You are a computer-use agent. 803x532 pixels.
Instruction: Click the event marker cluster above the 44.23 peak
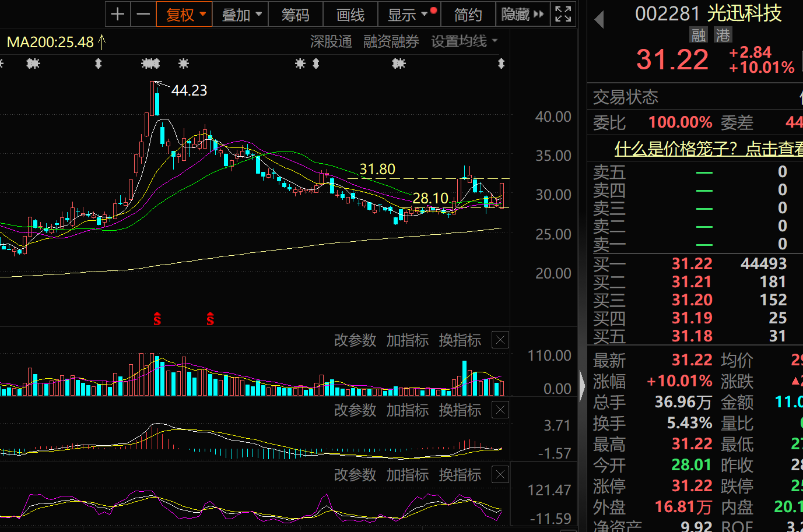[x=150, y=63]
